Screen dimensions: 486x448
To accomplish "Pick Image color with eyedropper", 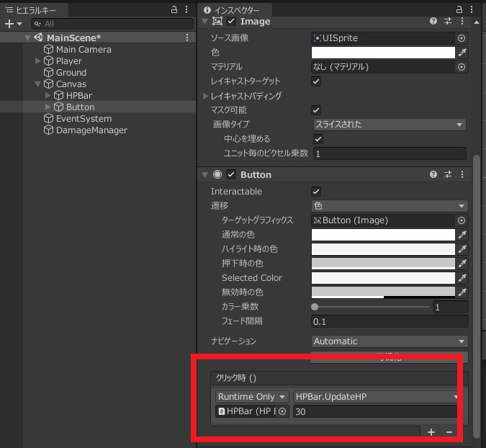I will pyautogui.click(x=462, y=53).
